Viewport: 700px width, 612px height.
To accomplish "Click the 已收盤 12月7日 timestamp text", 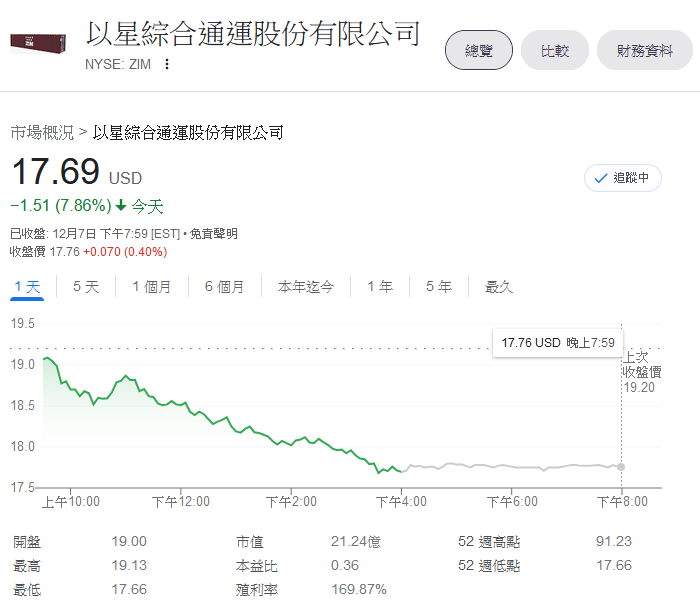I will 95,233.
